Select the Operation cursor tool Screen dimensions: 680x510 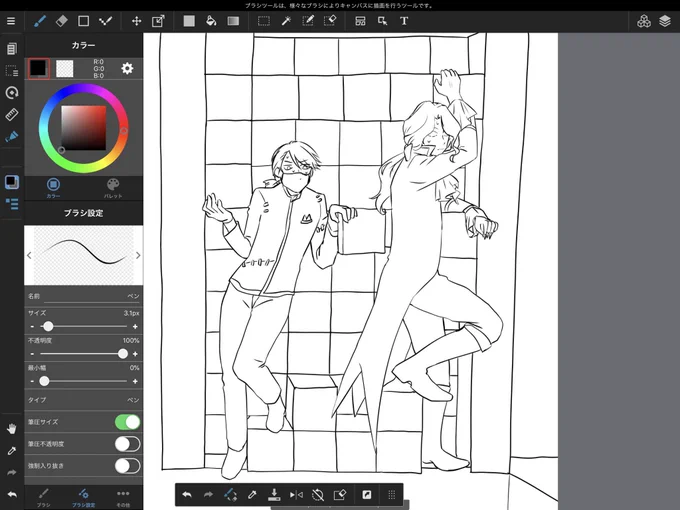[x=382, y=21]
